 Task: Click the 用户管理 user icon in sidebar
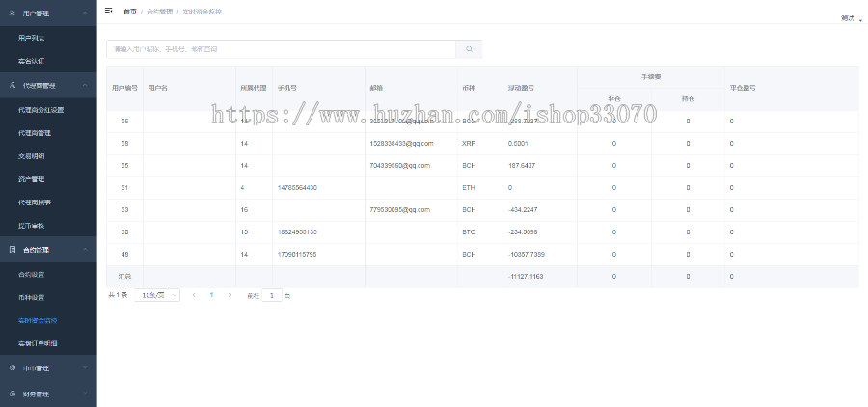coord(13,13)
